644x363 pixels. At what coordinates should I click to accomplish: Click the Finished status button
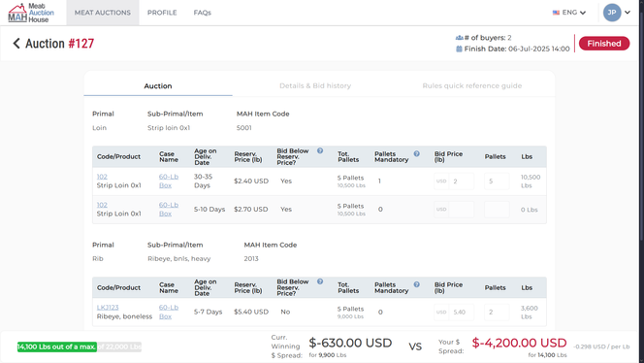[603, 44]
